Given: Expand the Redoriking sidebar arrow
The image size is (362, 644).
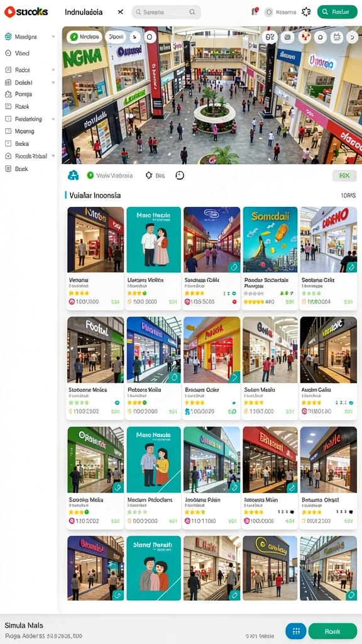Looking at the screenshot, I should (x=53, y=119).
